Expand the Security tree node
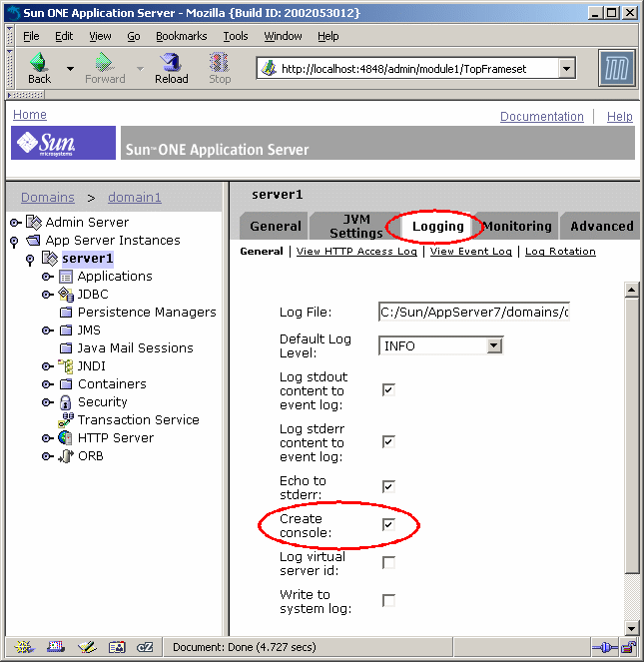This screenshot has height=662, width=644. click(48, 402)
